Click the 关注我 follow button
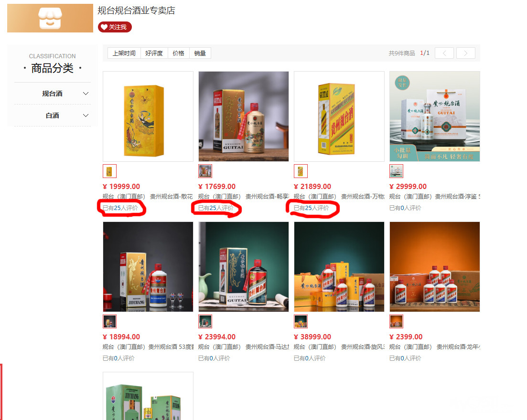Viewport: 527px width, 420px height. (115, 27)
